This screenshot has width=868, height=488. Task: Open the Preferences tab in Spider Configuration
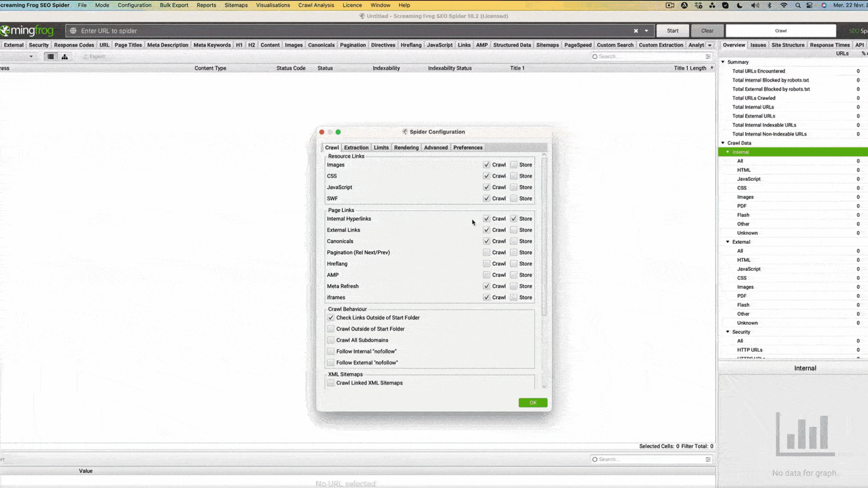tap(468, 148)
